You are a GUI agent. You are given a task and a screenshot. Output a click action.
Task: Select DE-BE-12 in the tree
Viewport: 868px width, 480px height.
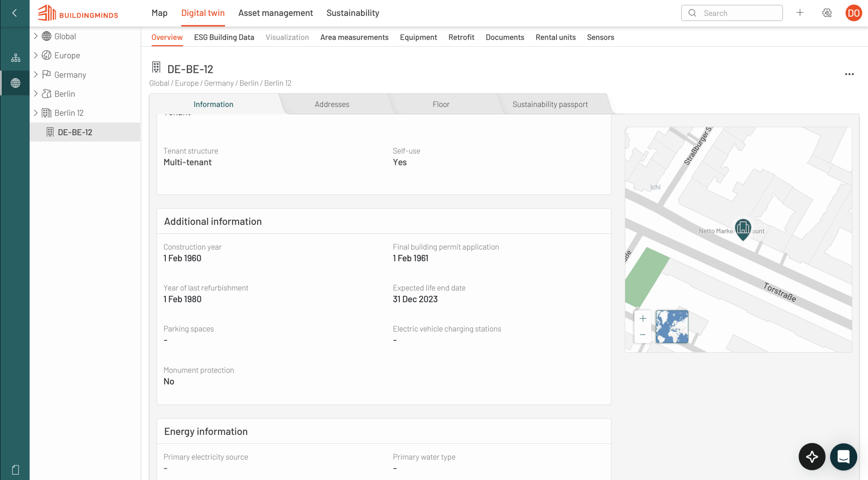[x=85, y=132]
